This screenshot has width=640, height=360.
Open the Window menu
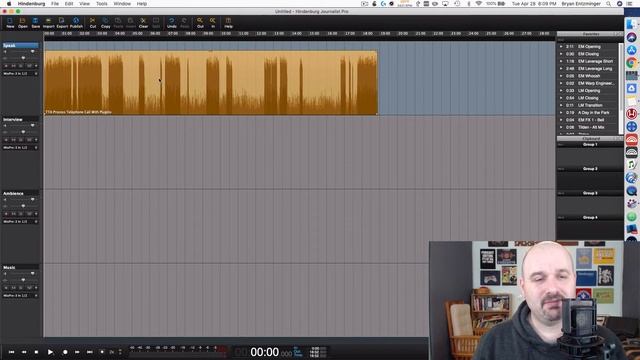point(122,4)
